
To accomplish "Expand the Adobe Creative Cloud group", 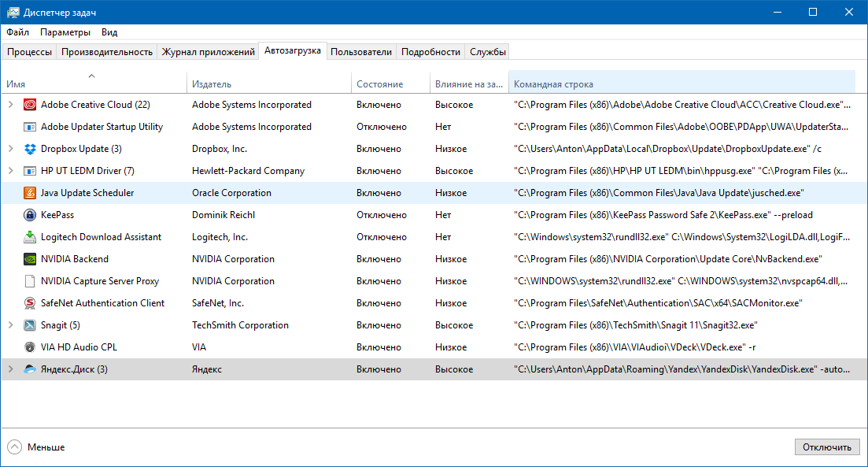I will pyautogui.click(x=10, y=105).
